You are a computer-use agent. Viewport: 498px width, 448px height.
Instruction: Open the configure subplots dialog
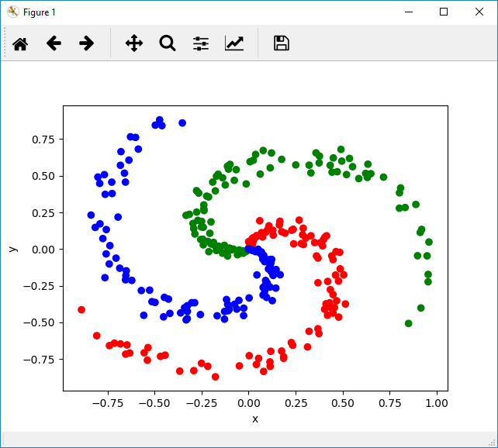tap(201, 43)
